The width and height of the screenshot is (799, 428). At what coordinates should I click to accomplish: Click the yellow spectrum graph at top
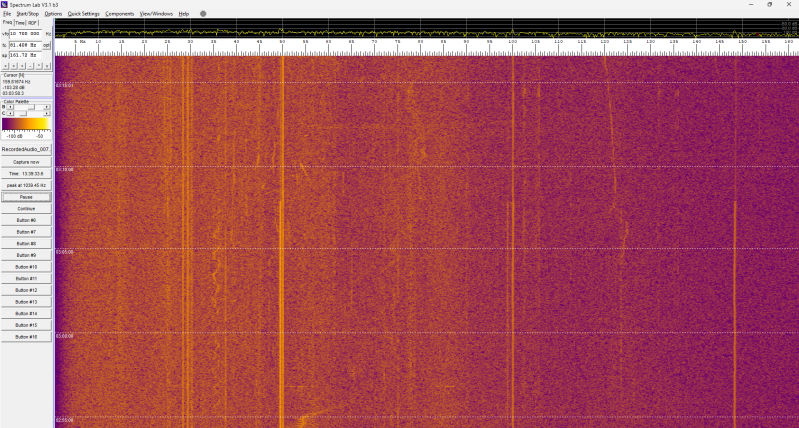tap(427, 28)
